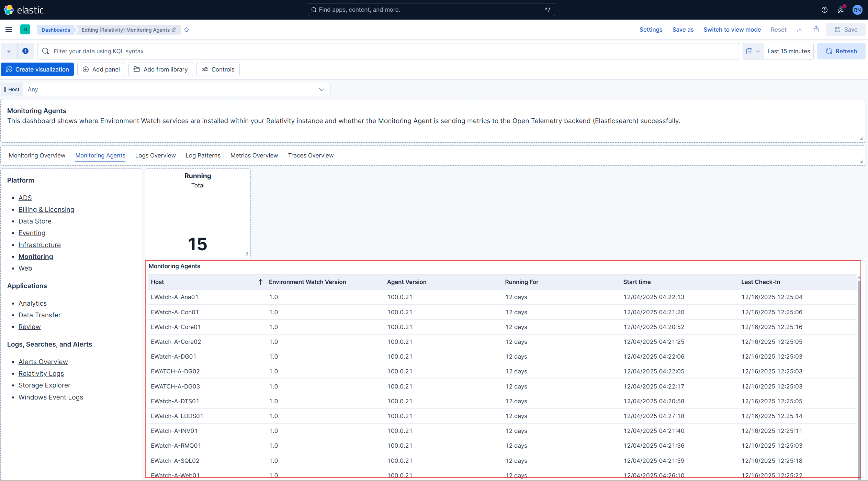
Task: Open the Storage Explorer link
Action: (x=44, y=385)
